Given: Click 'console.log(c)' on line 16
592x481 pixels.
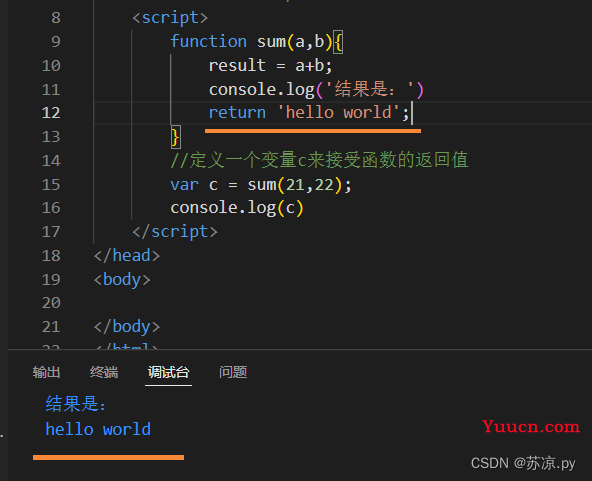Looking at the screenshot, I should (237, 208).
